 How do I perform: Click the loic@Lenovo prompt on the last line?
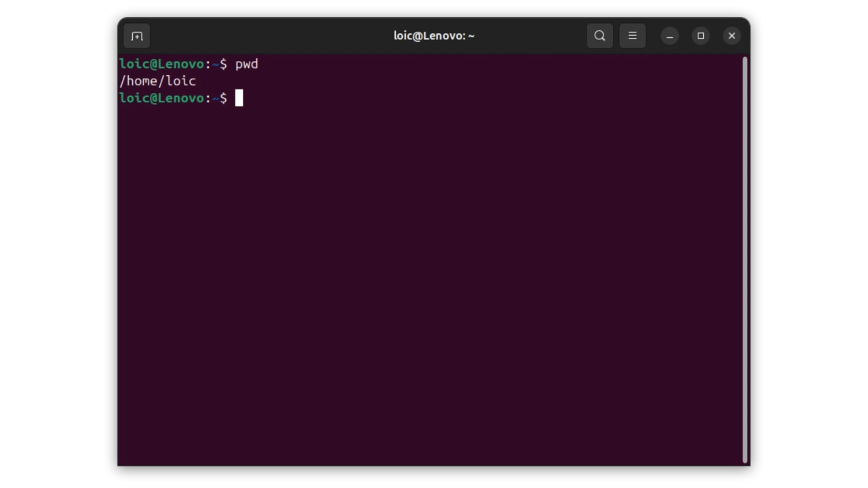coord(161,98)
